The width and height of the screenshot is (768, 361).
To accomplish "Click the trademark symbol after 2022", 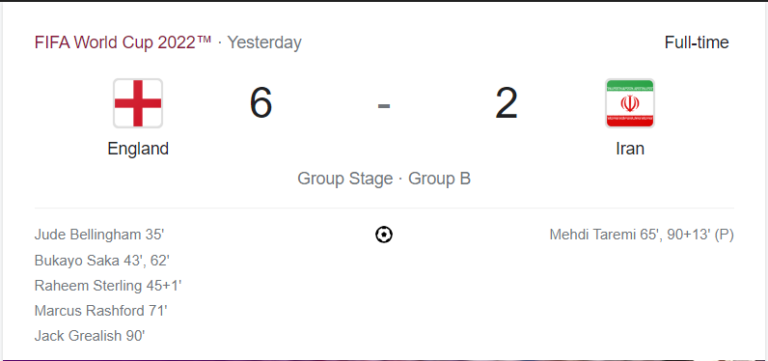I will point(205,39).
